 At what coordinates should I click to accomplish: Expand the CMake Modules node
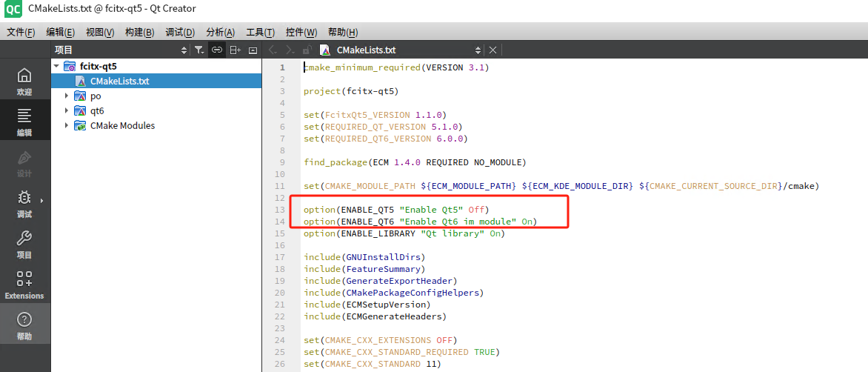[67, 125]
